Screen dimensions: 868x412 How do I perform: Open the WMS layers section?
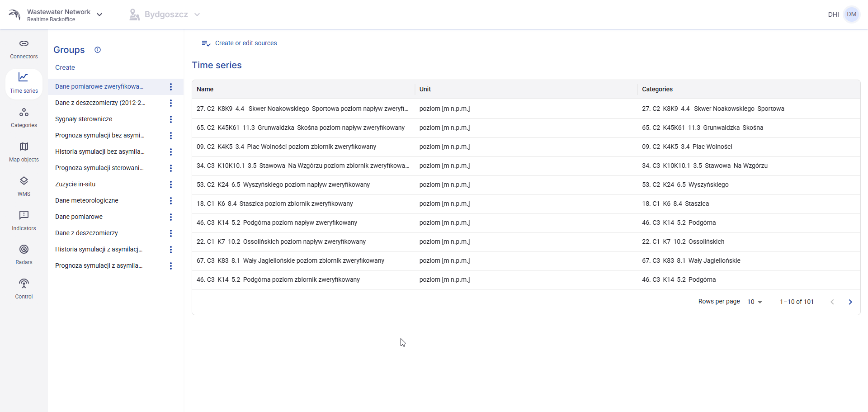pos(24,187)
